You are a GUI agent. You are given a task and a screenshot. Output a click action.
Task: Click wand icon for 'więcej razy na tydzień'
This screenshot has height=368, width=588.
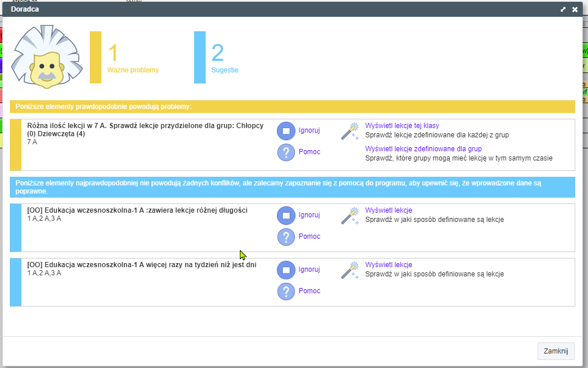[349, 270]
